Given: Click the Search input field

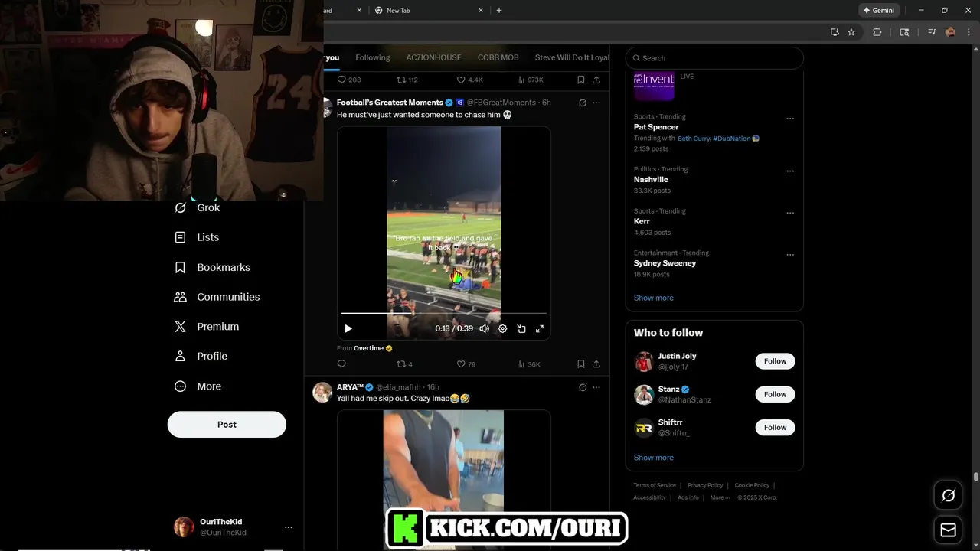Looking at the screenshot, I should coord(714,58).
